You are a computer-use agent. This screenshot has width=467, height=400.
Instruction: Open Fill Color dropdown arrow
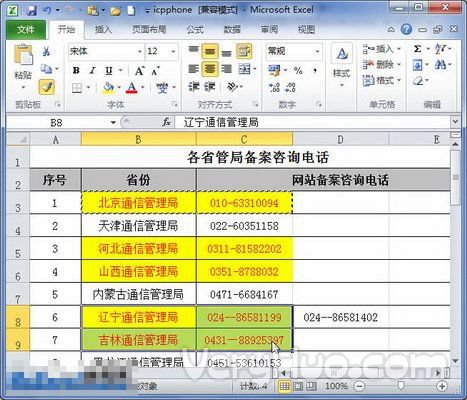[119, 88]
